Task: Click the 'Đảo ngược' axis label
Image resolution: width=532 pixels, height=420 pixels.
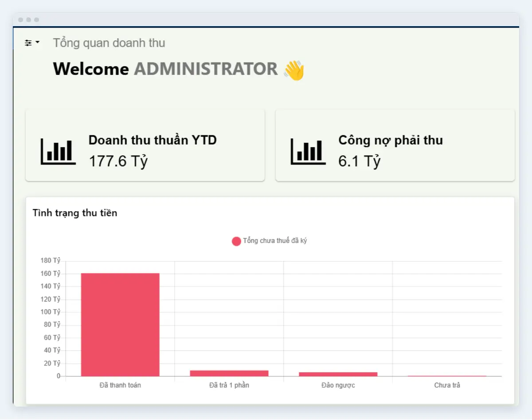Action: [338, 385]
